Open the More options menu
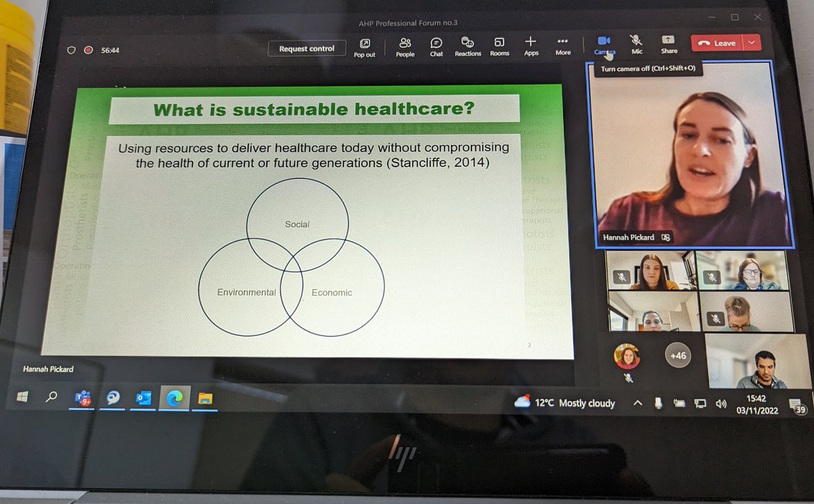Viewport: 814px width, 504px height. click(563, 45)
